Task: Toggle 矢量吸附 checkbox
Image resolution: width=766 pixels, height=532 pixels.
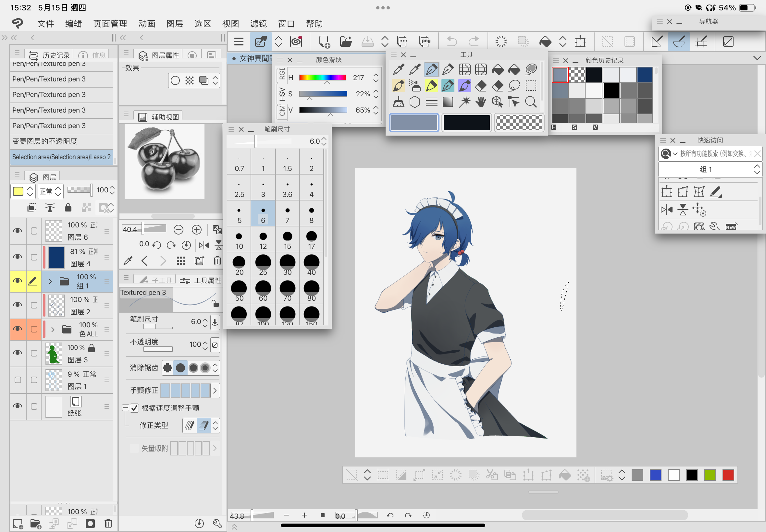Action: click(134, 448)
